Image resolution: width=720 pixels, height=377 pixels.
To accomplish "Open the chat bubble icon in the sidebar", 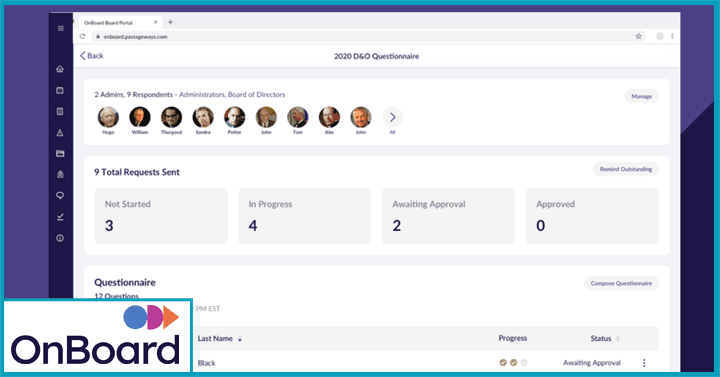I will pos(60,196).
